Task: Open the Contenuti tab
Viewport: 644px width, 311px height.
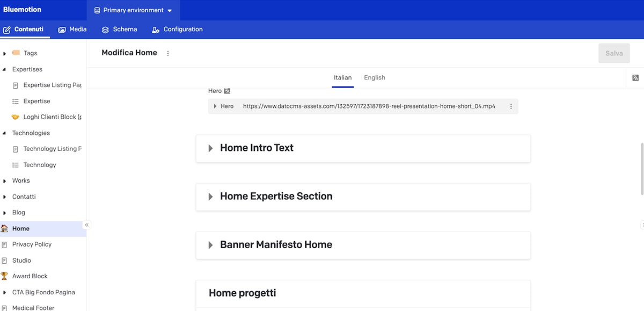Action: (x=25, y=30)
